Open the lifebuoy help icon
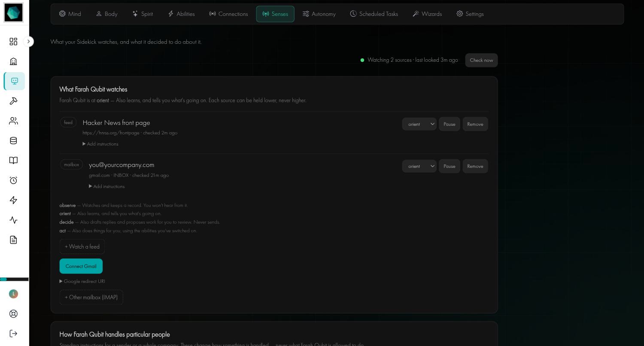The image size is (644, 346). click(13, 314)
